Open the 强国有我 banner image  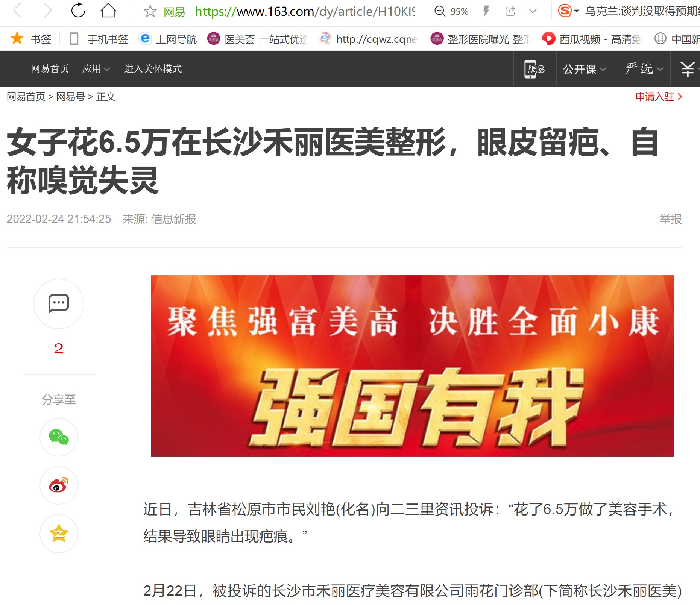coord(412,366)
